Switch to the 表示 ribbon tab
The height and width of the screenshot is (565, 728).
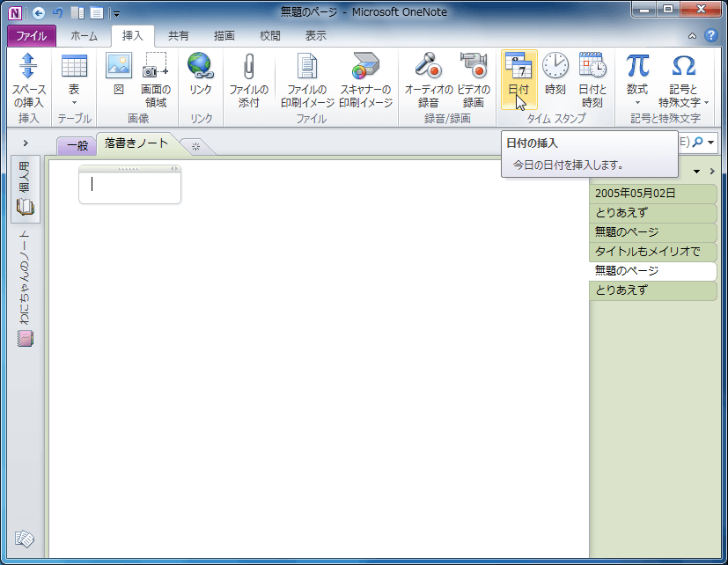316,36
